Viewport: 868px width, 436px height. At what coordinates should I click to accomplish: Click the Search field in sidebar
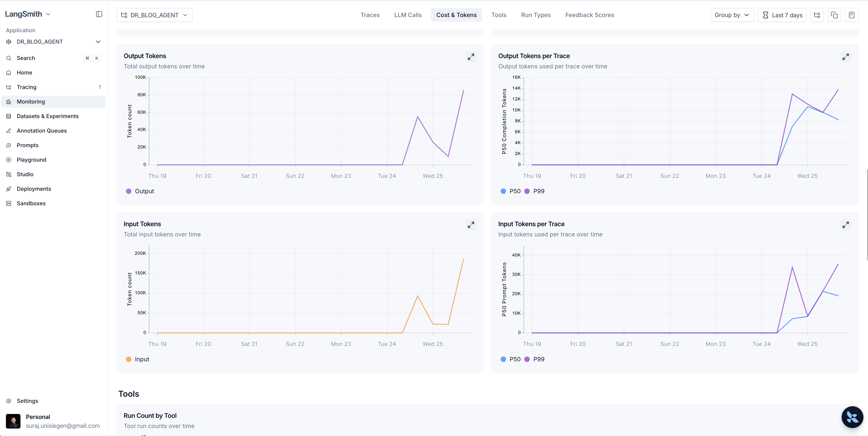pos(26,58)
